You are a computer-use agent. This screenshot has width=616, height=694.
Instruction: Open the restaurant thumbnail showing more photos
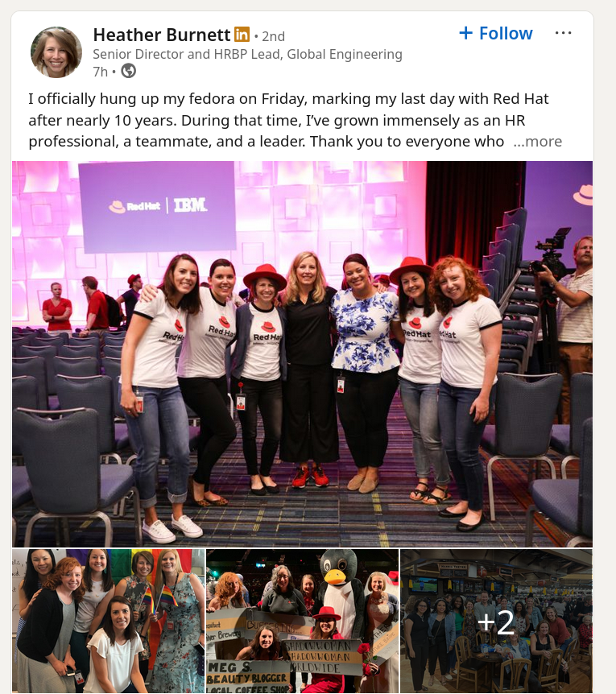point(496,621)
